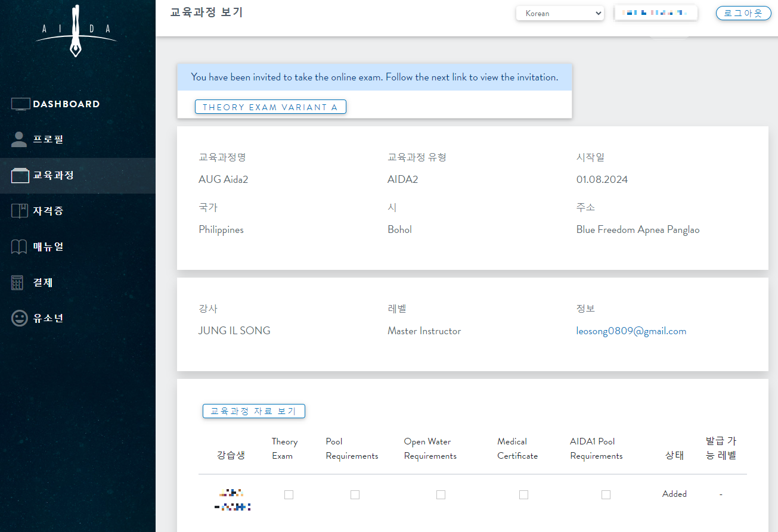778x532 pixels.
Task: Click the 시작일 field label
Action: (x=590, y=157)
